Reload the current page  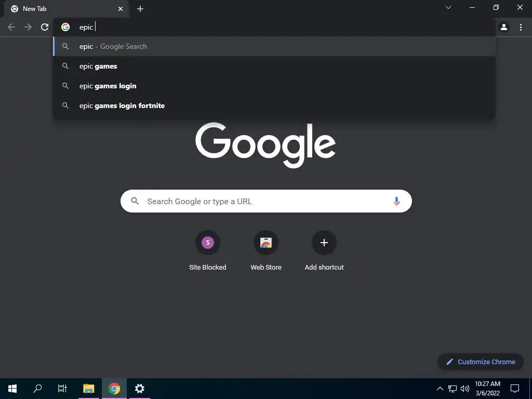click(x=45, y=27)
